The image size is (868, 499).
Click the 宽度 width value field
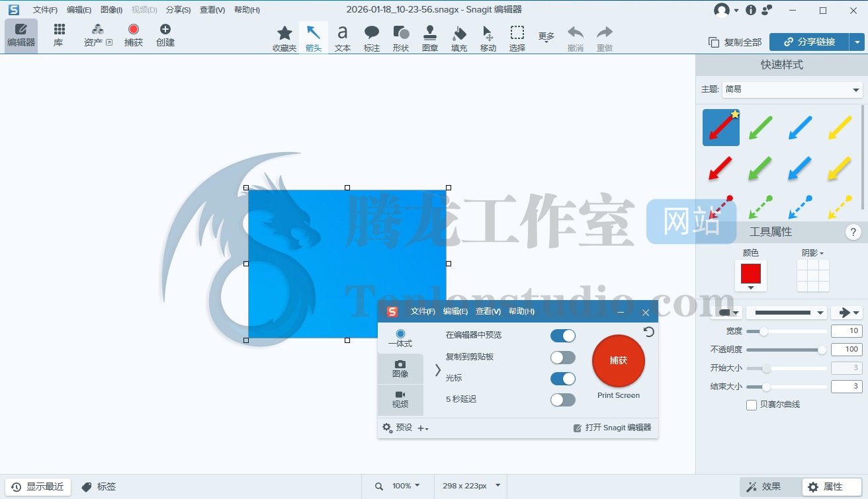846,331
